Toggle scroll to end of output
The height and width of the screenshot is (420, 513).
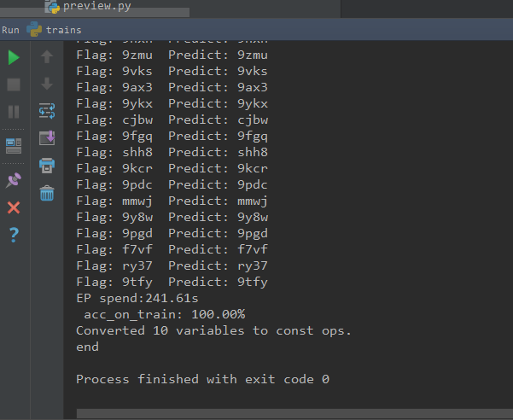47,137
